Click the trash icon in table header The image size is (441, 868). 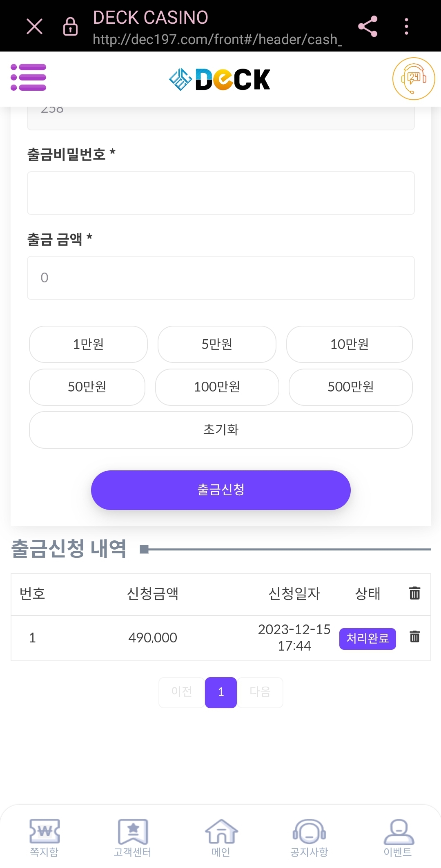tap(414, 593)
